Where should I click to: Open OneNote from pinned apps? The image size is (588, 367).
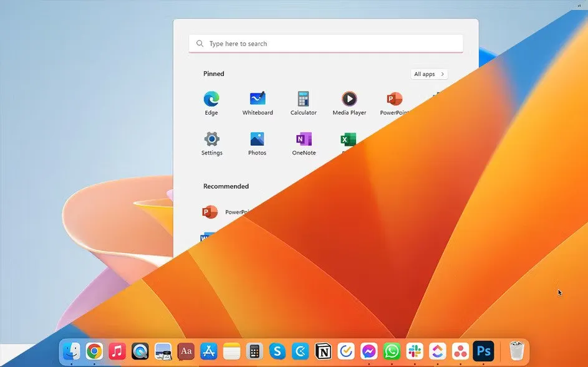304,139
